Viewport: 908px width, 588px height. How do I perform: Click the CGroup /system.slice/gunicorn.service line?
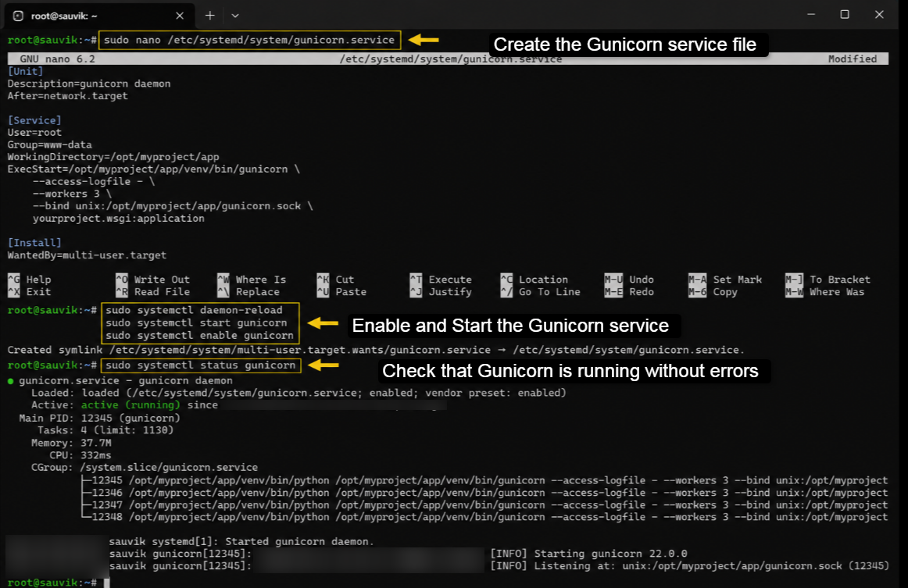tap(145, 467)
